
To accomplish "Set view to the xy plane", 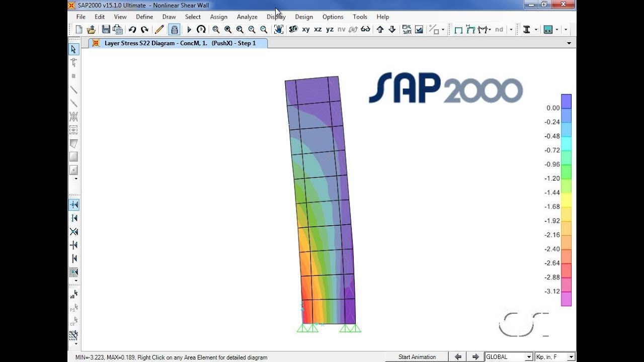I will [306, 30].
